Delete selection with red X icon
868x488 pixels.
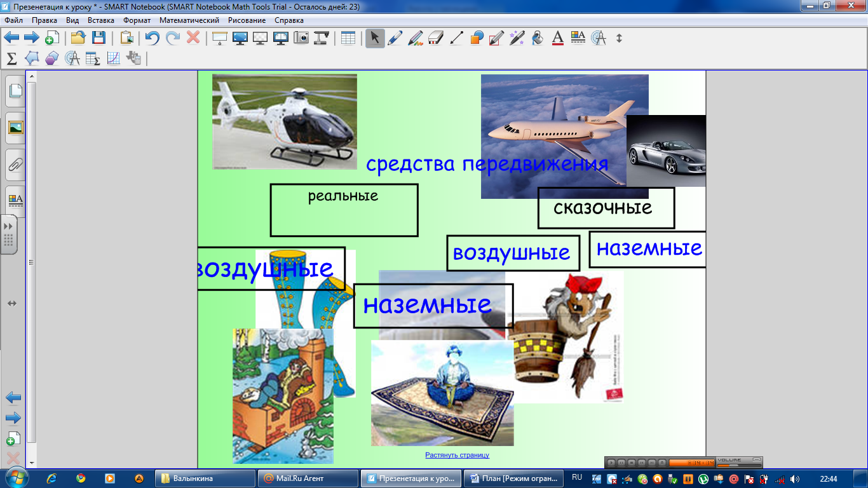pyautogui.click(x=193, y=38)
